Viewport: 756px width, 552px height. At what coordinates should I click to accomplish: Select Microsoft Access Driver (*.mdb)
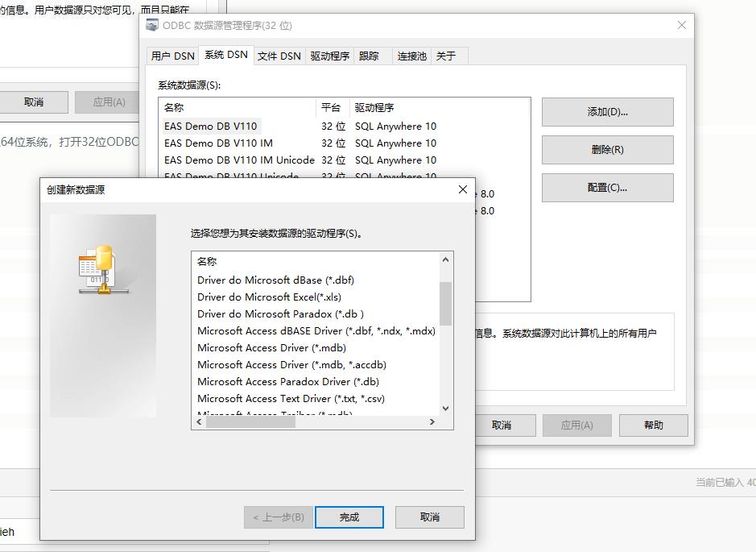tap(271, 348)
